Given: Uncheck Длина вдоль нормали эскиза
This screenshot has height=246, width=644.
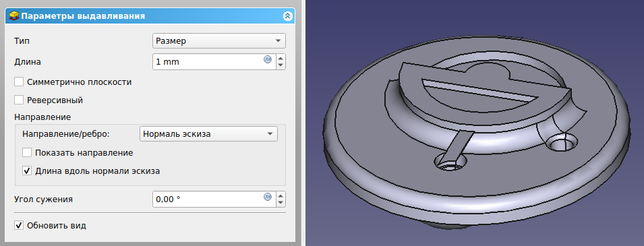Looking at the screenshot, I should coord(27,171).
